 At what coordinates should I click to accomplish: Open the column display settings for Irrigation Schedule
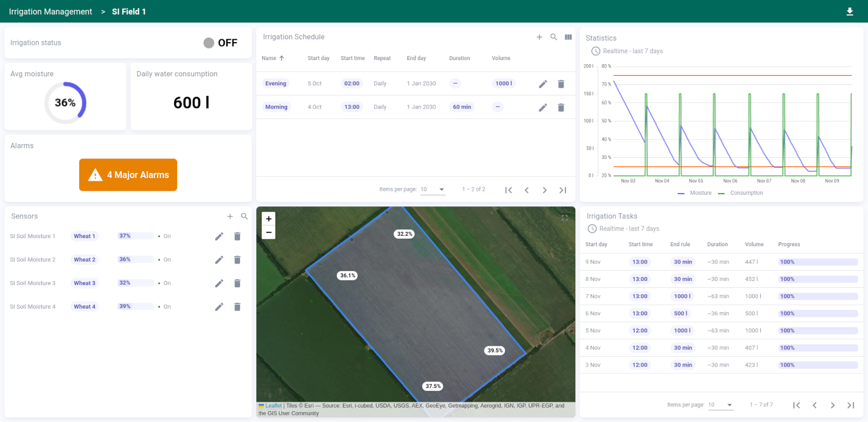click(x=568, y=36)
